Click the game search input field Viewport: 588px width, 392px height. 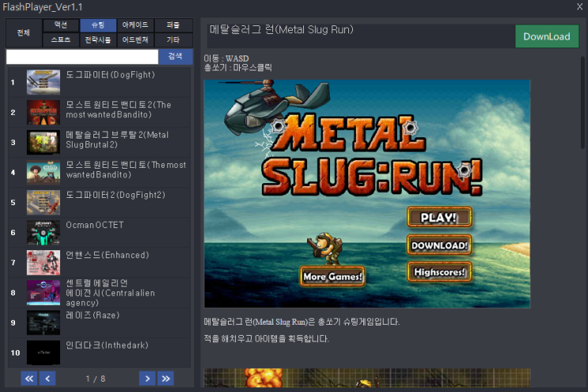coord(82,57)
